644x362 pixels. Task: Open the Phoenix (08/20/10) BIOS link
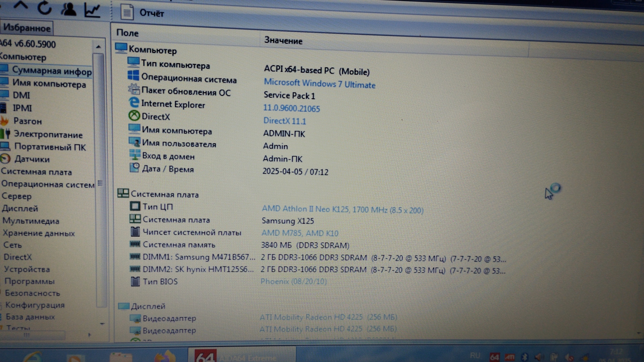293,281
